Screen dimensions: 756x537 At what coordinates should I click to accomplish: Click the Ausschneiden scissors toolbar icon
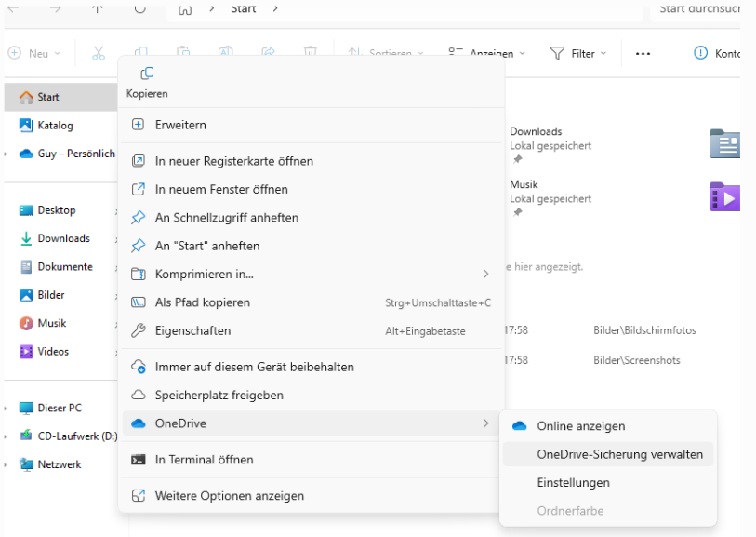tap(99, 54)
